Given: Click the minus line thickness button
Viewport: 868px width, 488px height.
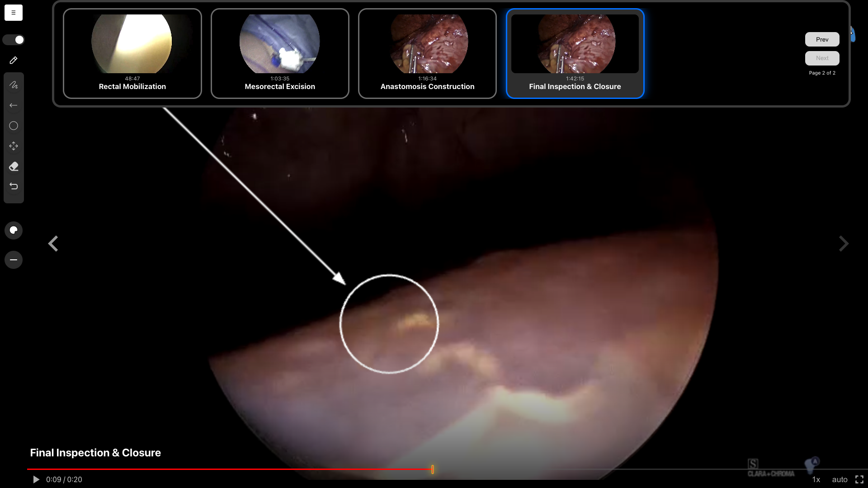Looking at the screenshot, I should [x=14, y=260].
